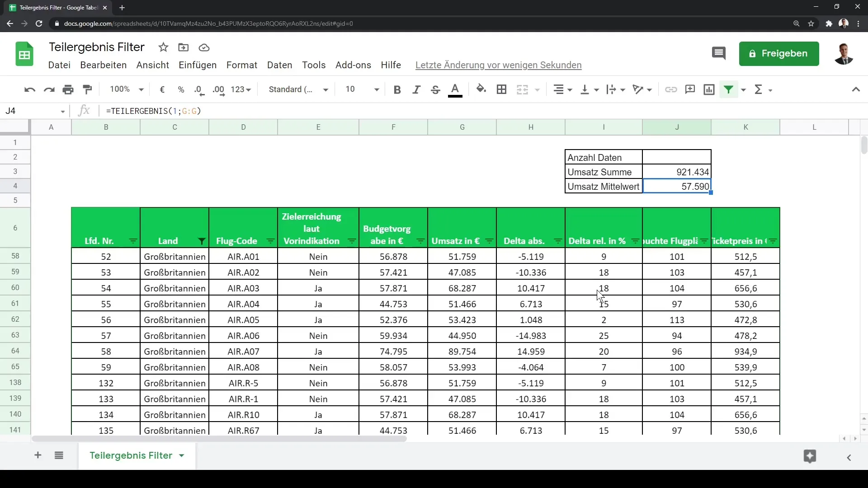Select the Teilergebnis Filter sheet tab
The image size is (868, 488).
click(x=137, y=455)
